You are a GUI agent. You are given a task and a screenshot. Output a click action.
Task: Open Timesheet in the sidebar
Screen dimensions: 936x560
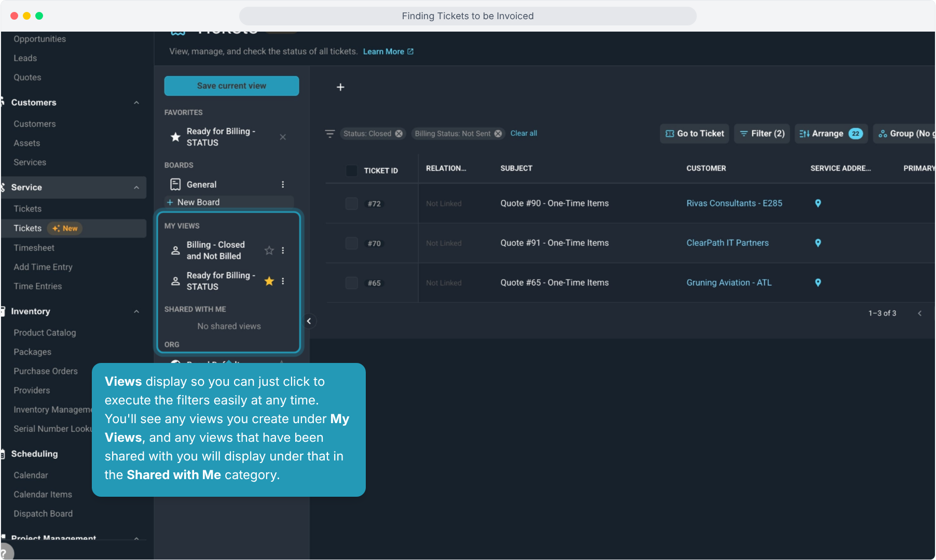[x=34, y=248]
